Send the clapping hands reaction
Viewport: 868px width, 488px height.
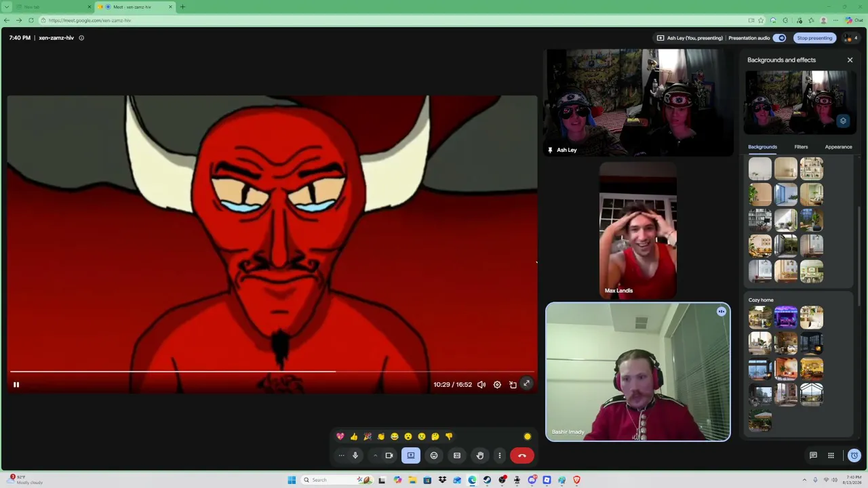click(381, 436)
